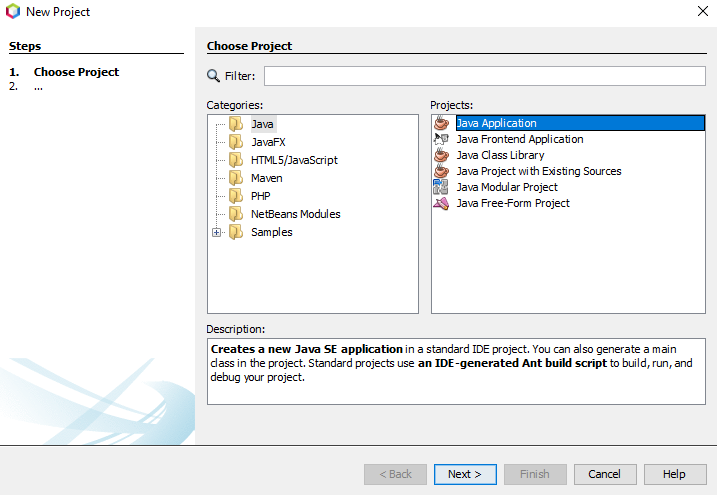This screenshot has height=495, width=717.
Task: Click inside the Filter text field
Action: point(485,76)
